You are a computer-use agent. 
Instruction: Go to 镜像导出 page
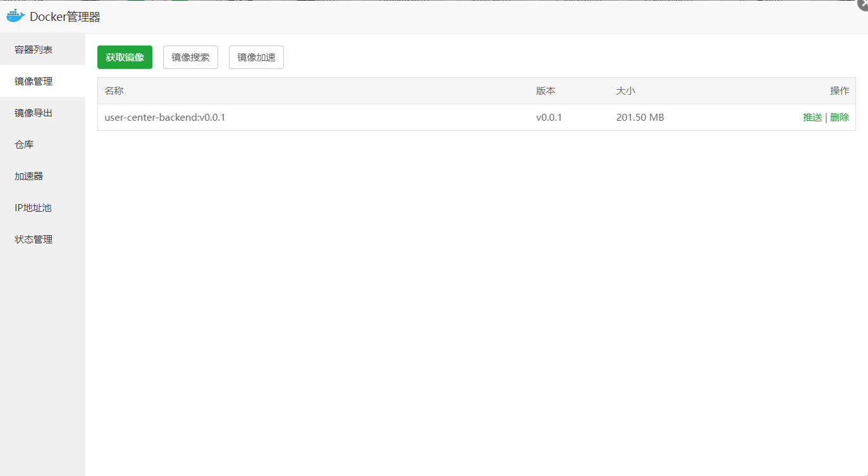tap(42, 113)
